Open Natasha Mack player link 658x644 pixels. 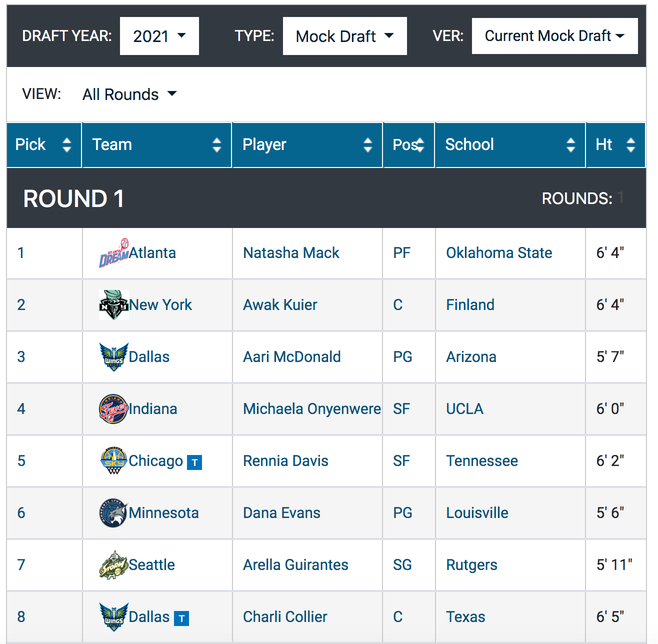pyautogui.click(x=291, y=253)
